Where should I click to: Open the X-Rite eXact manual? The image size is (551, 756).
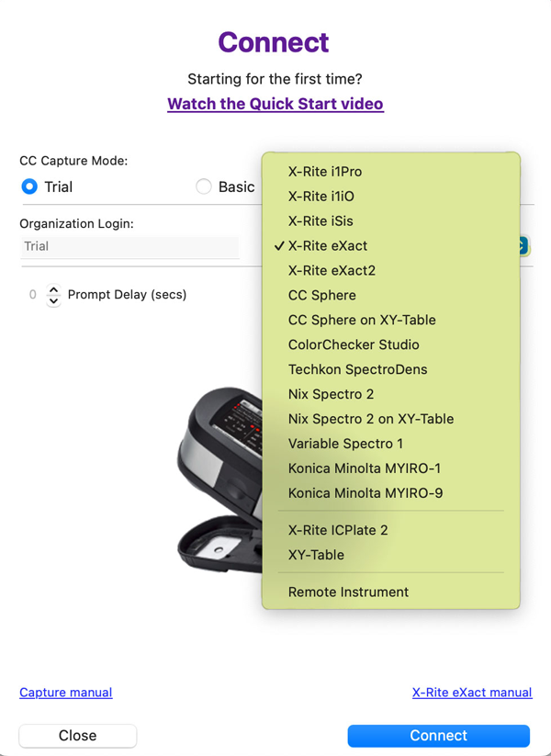471,692
